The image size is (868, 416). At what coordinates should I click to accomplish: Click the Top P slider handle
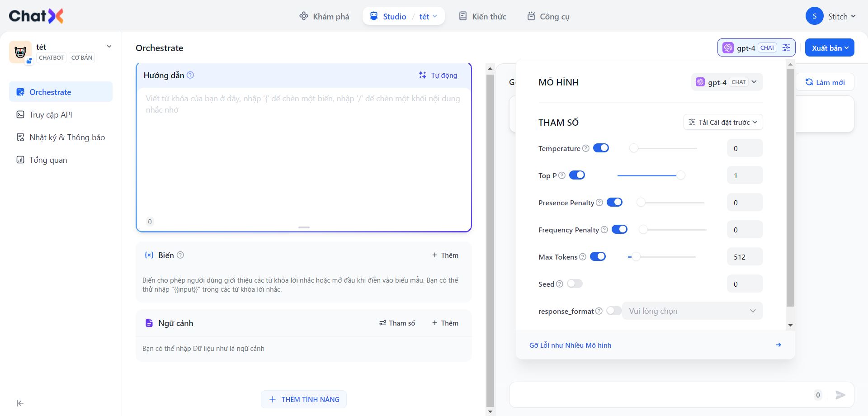[680, 175]
